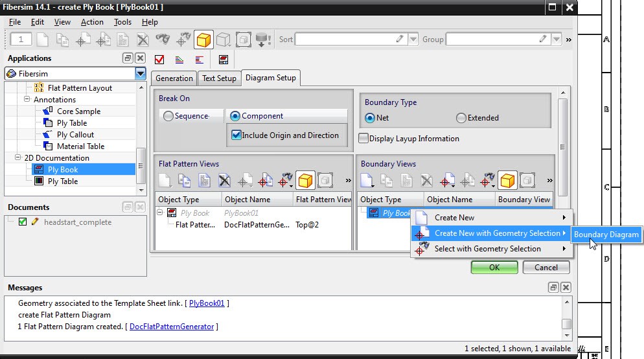Collapse the 2D Documentation tree node
The image size is (644, 359).
18,158
